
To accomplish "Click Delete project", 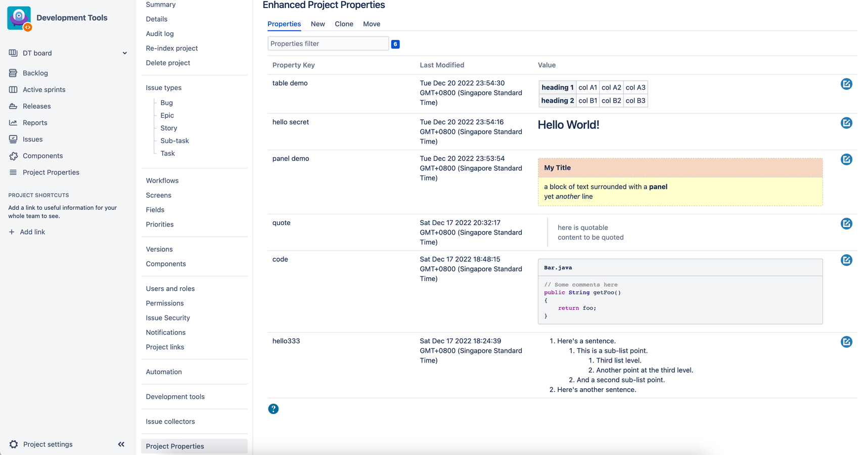I will click(168, 63).
